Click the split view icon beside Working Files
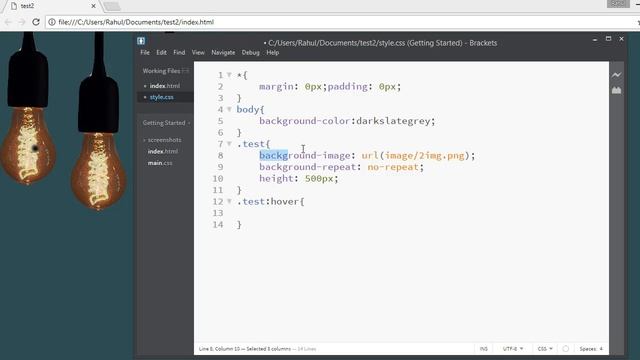 coord(186,71)
